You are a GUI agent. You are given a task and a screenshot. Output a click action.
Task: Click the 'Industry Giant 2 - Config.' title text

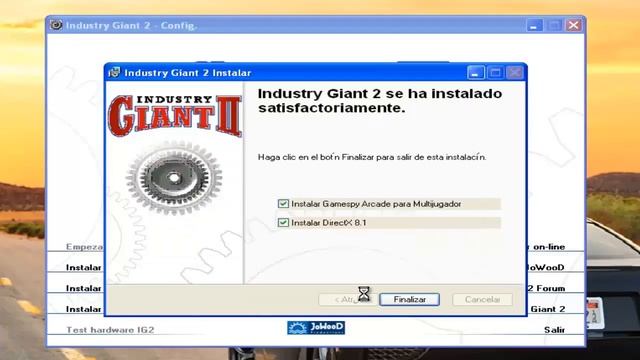click(131, 25)
